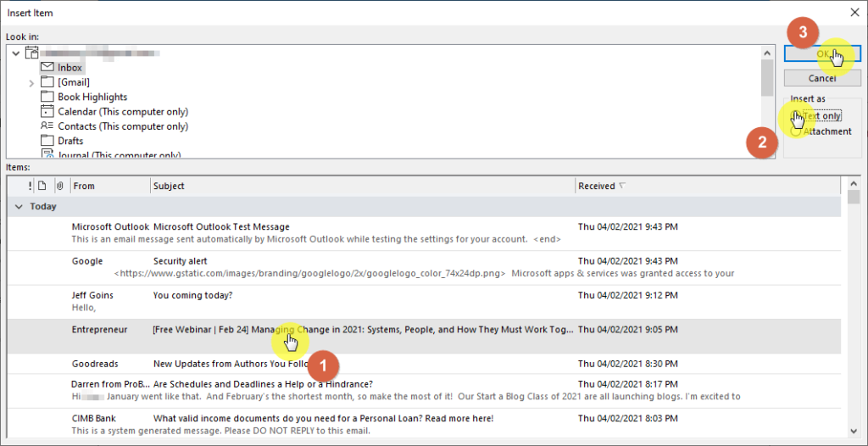Screen dimensions: 868x446
Task: Click the Cancel button
Action: pos(822,78)
